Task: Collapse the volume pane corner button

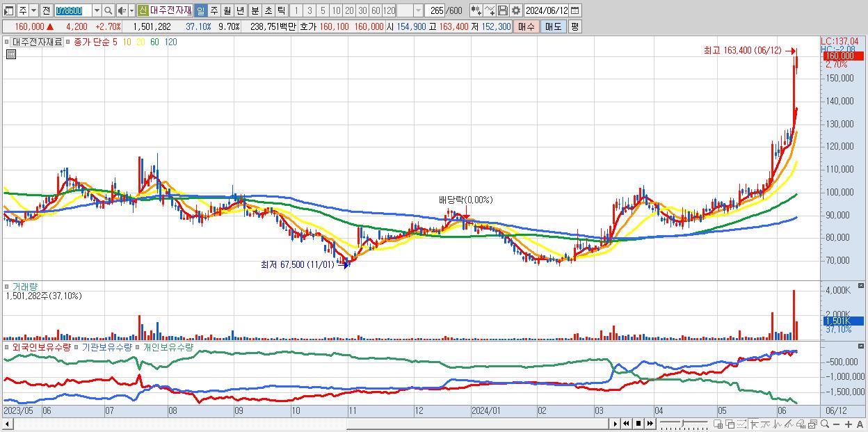Action: pyautogui.click(x=862, y=286)
